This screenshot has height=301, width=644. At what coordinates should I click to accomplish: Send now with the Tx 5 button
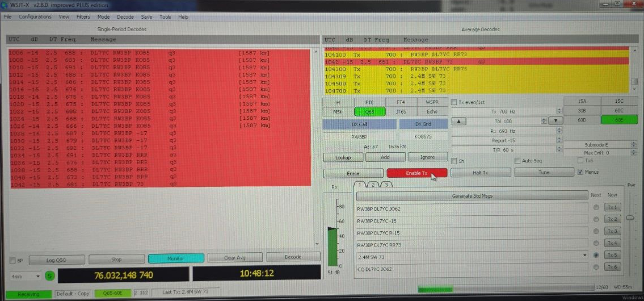[612, 255]
